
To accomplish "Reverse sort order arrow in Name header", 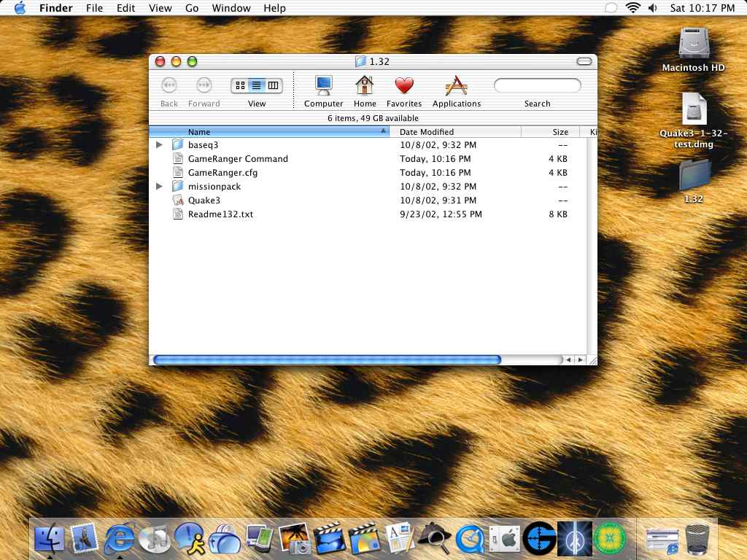I will (x=383, y=131).
